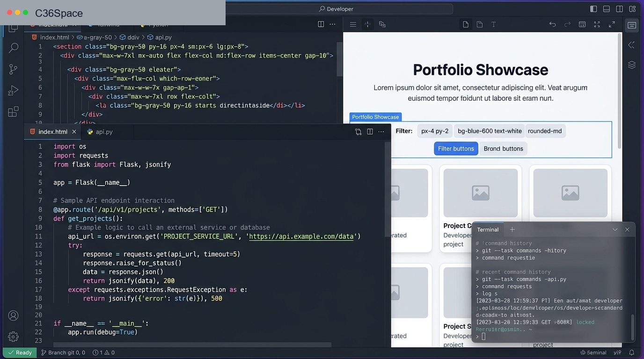Click the hamburger list icon in preview toolbar

point(353,24)
